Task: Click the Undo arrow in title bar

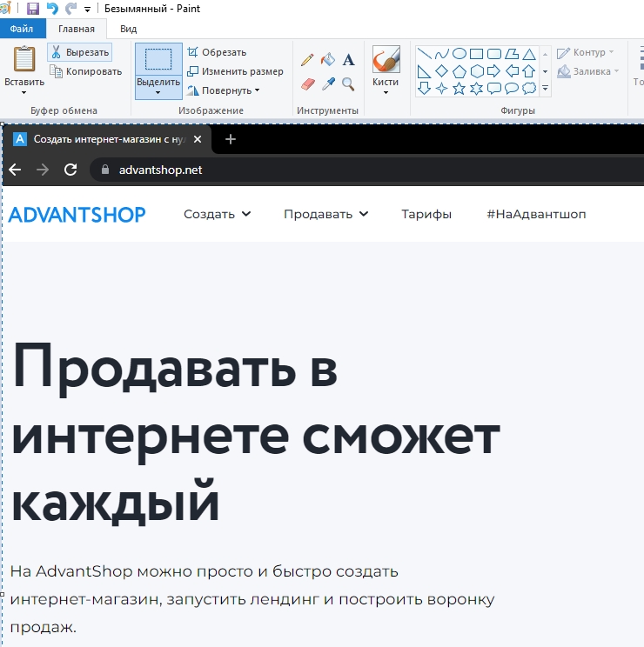Action: pyautogui.click(x=52, y=9)
